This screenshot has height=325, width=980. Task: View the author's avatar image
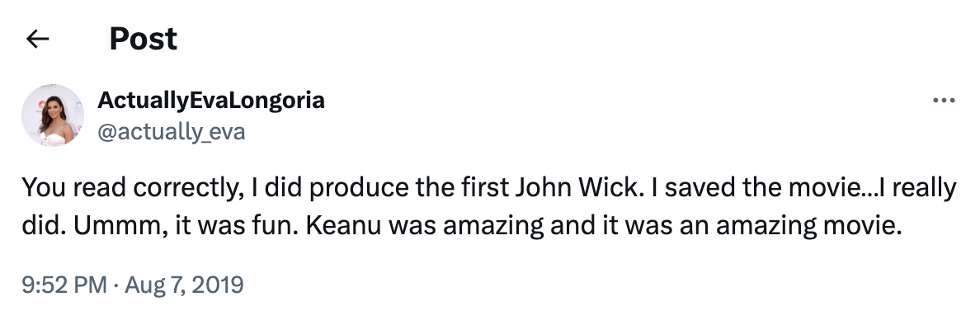pos(53,115)
